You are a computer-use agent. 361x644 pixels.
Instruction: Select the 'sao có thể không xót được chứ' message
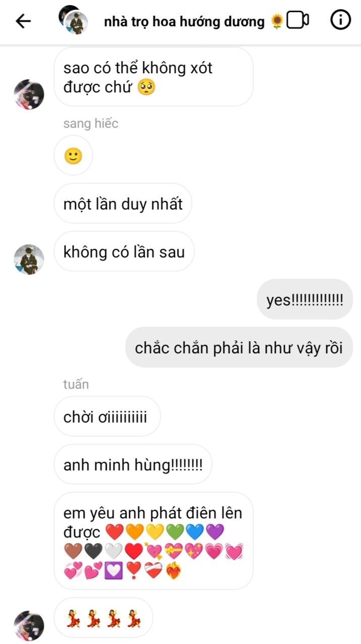(153, 77)
